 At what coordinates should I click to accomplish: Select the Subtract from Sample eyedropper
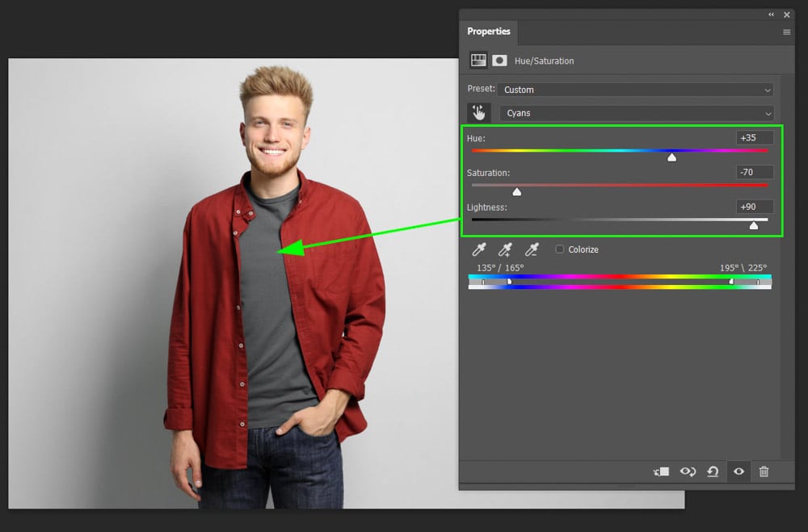click(532, 250)
